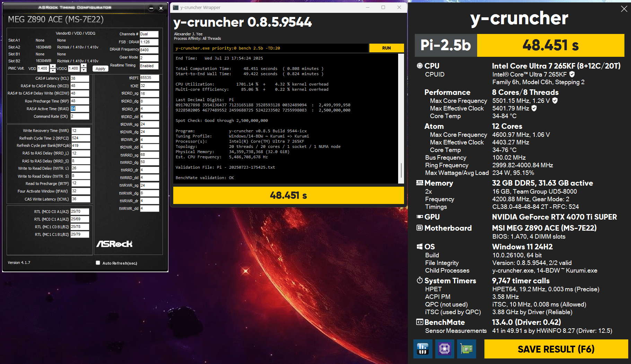This screenshot has width=631, height=364.
Task: Close the BenchMate result panel
Action: tap(624, 9)
